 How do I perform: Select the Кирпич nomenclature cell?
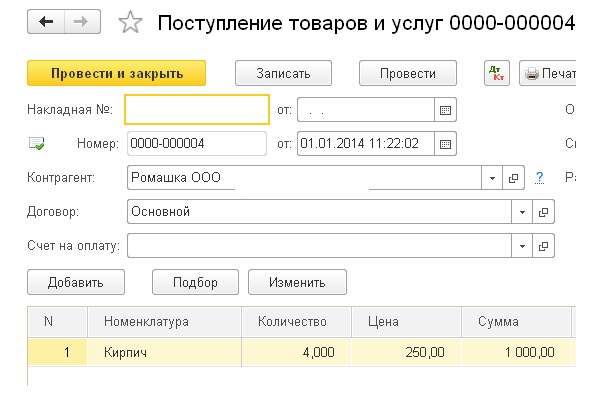coord(165,352)
